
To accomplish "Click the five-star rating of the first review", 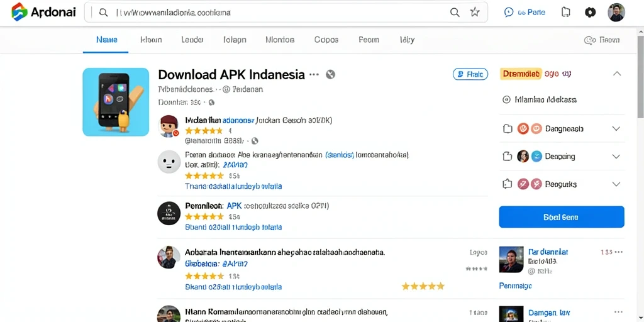I will point(204,131).
